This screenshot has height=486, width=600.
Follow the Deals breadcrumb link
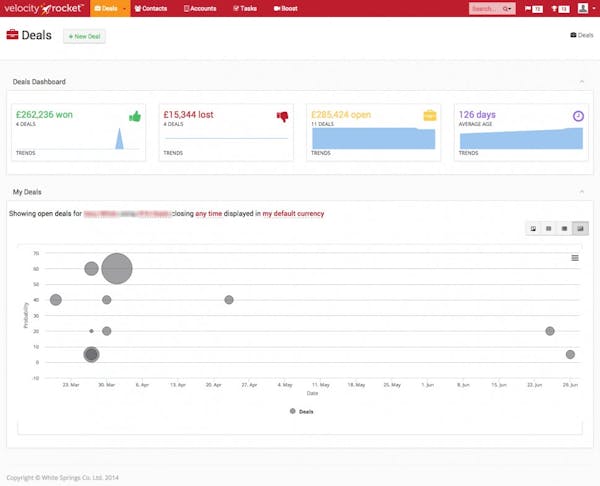pos(582,35)
